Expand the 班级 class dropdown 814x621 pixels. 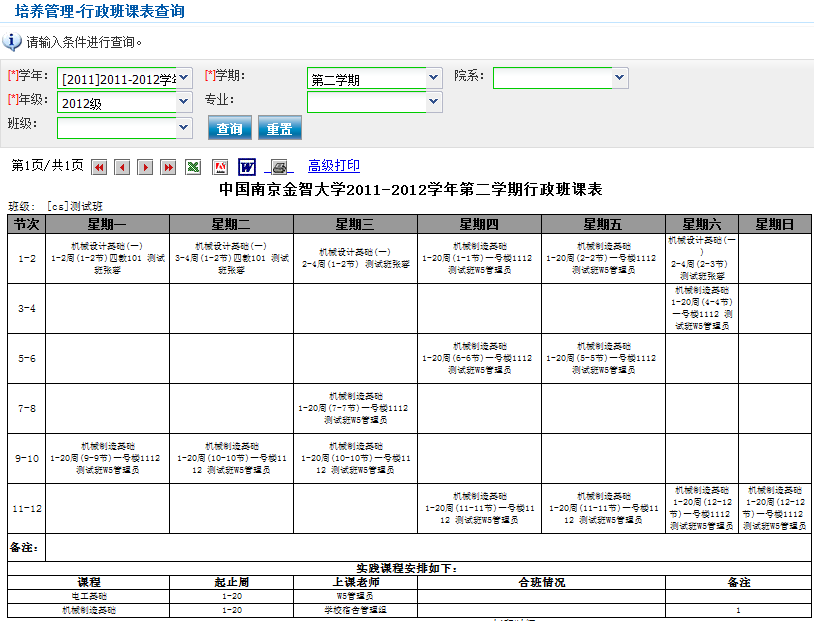tap(184, 127)
